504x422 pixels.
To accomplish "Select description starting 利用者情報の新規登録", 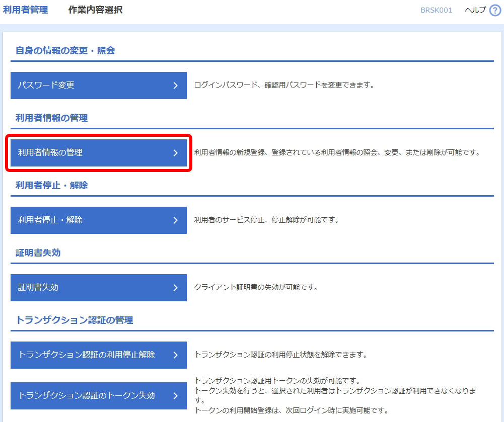I will click(x=337, y=152).
